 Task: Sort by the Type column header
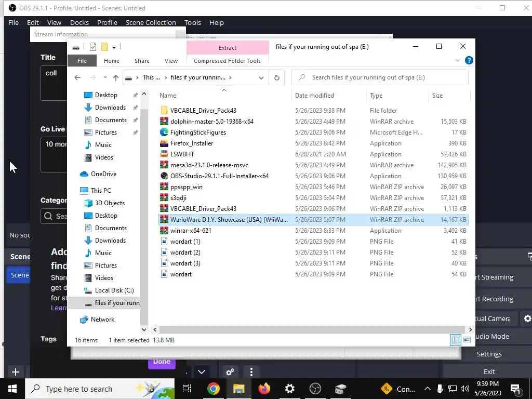[x=376, y=96]
